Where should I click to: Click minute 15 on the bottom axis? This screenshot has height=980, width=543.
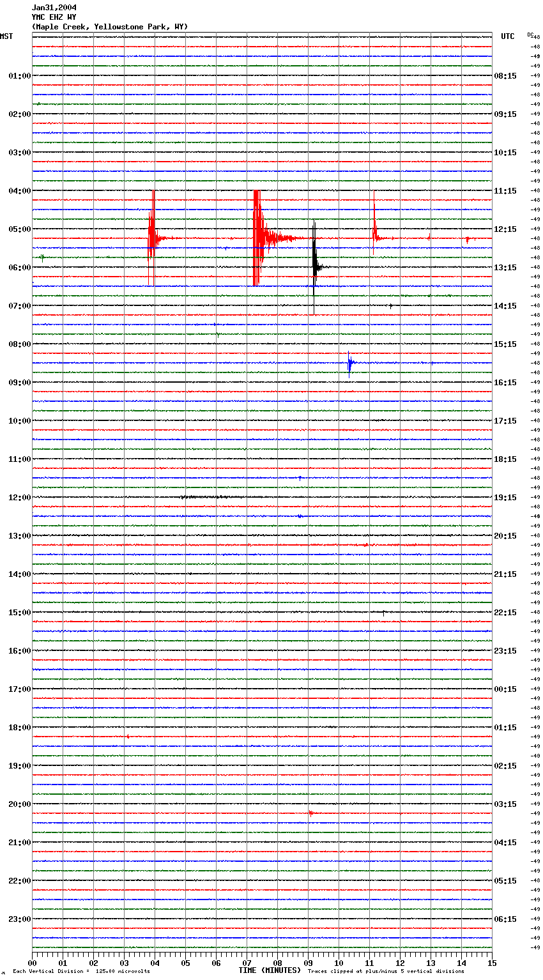tap(491, 963)
